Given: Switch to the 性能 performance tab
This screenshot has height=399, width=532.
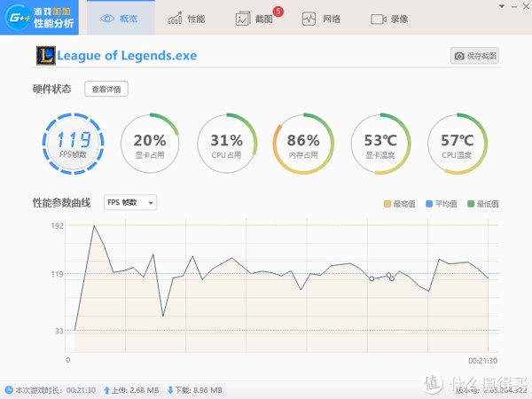Looking at the screenshot, I should click(x=186, y=19).
